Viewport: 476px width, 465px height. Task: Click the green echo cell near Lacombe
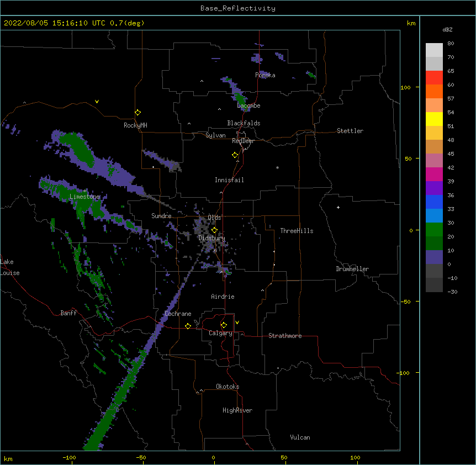coord(240,99)
